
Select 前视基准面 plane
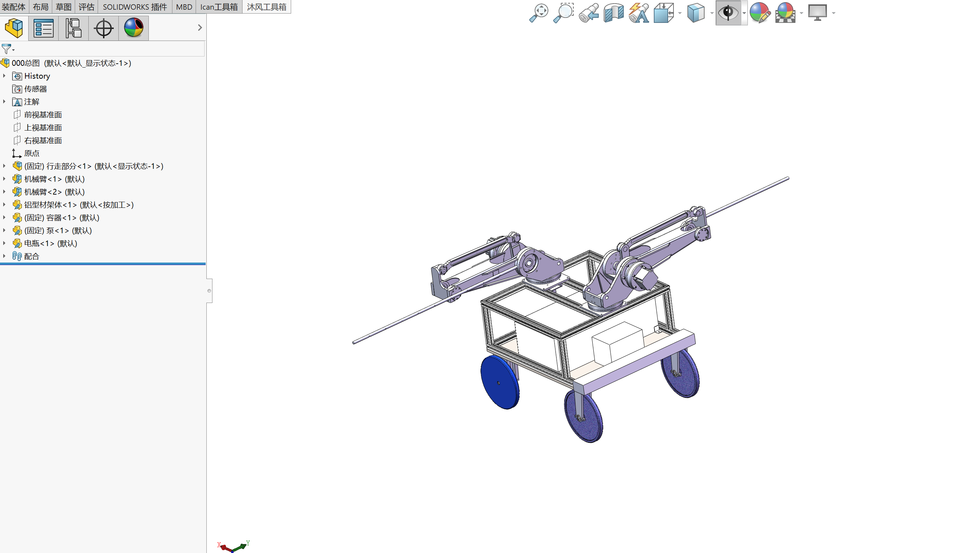(43, 114)
